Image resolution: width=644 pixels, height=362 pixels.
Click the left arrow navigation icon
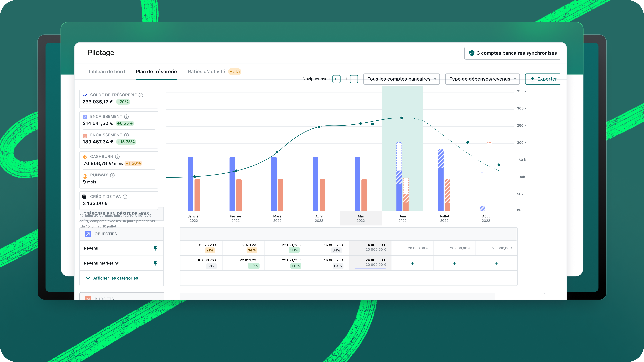coord(336,79)
